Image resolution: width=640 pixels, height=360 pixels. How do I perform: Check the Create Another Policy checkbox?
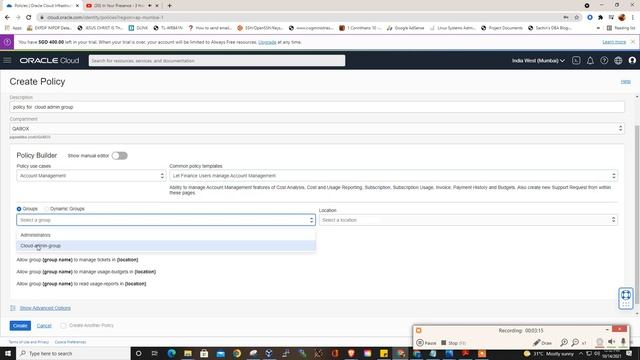(63, 326)
